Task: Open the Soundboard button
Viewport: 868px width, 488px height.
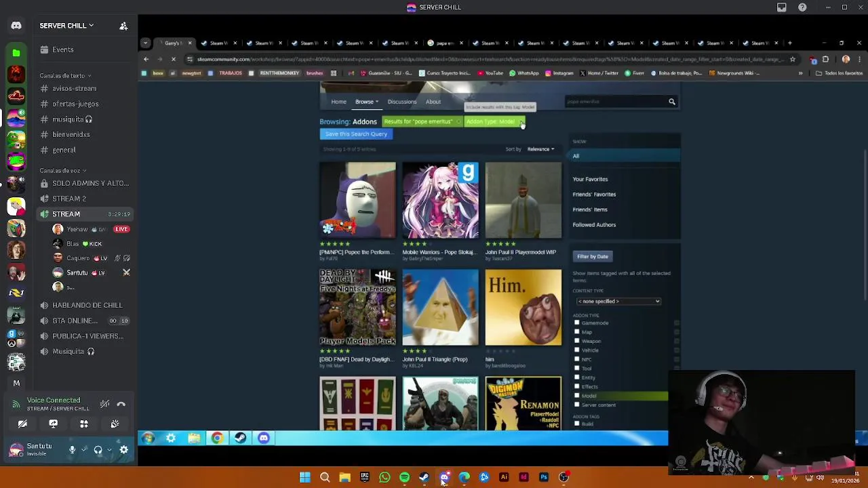Action: click(115, 424)
